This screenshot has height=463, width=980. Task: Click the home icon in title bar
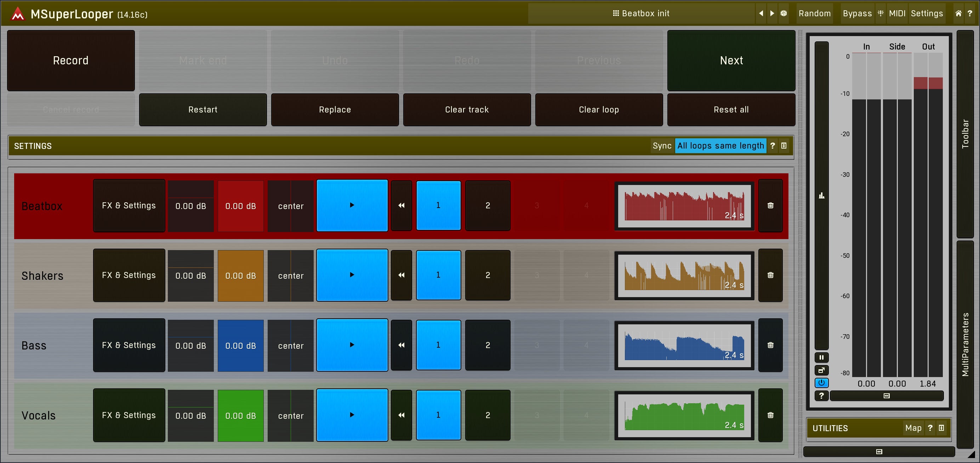[958, 13]
